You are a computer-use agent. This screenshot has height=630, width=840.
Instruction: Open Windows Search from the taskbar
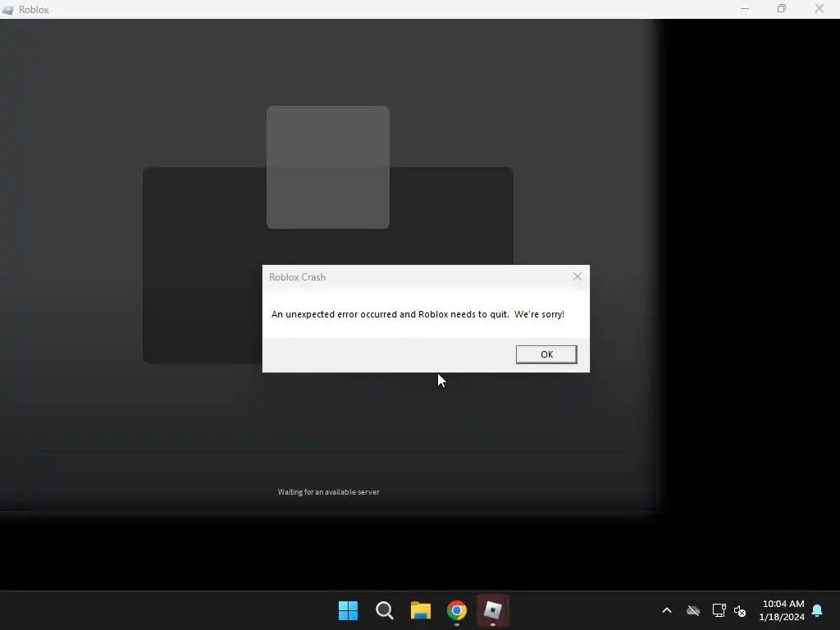(385, 610)
